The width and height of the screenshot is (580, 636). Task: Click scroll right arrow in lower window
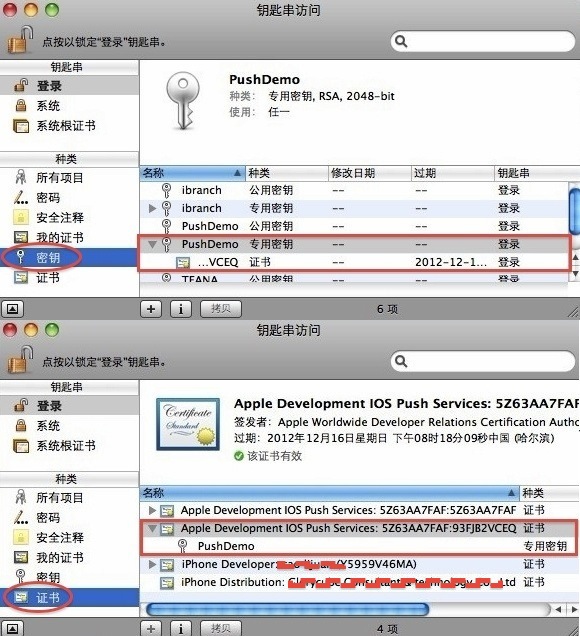pyautogui.click(x=574, y=609)
